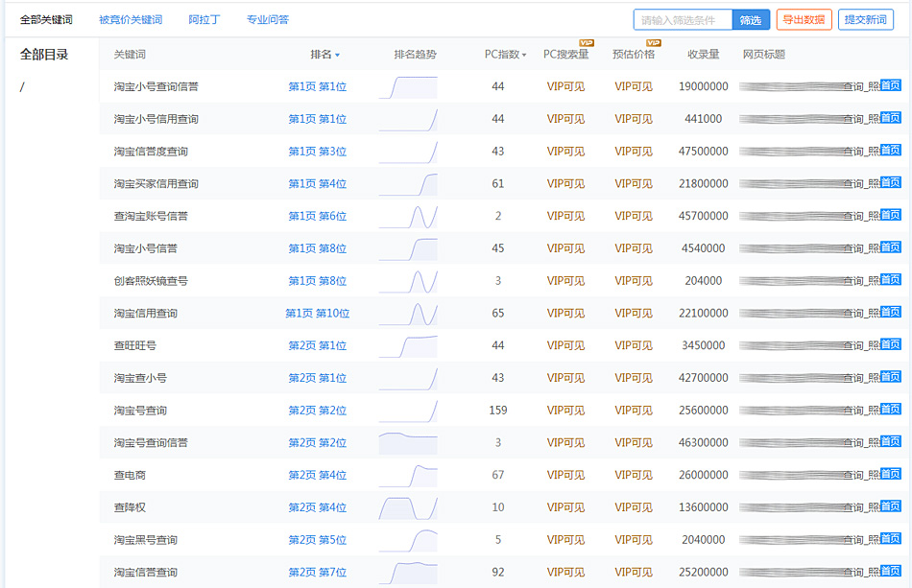The image size is (912, 588).
Task: Click the 收录量 value 441000
Action: pos(703,119)
